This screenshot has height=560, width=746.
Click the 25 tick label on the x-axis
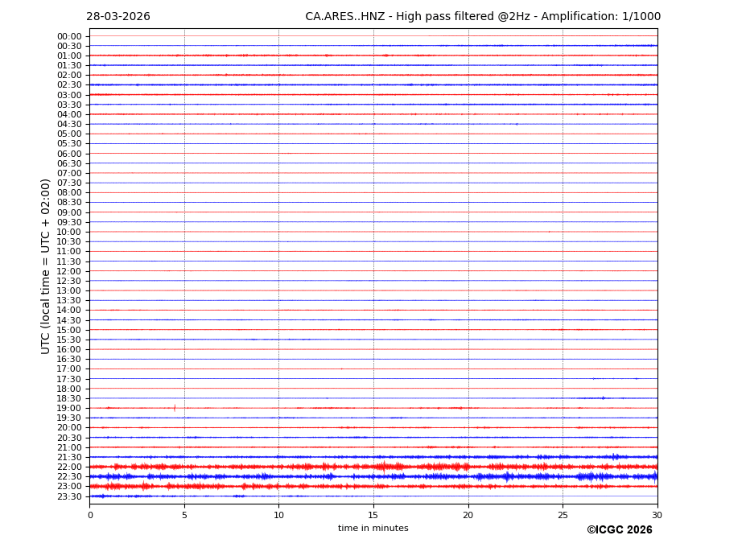(563, 515)
